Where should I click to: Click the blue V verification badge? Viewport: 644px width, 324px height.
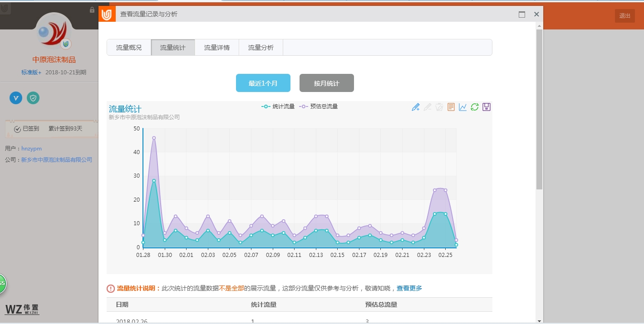click(16, 98)
